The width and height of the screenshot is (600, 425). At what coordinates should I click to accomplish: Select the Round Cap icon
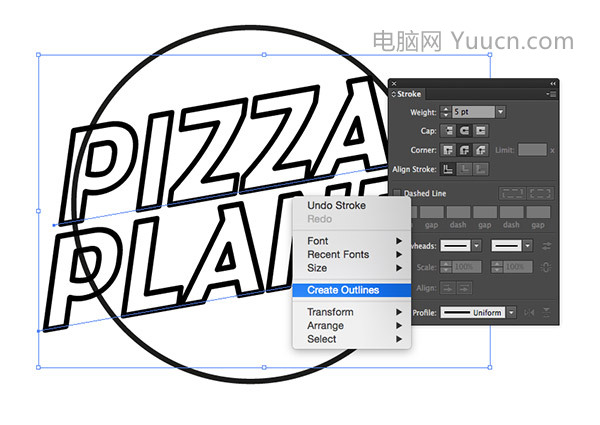point(464,131)
